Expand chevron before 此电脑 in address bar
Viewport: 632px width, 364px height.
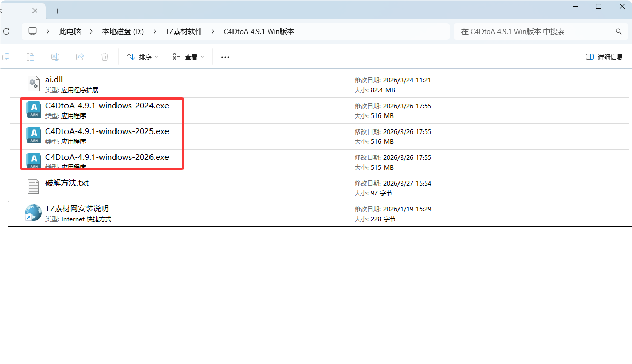click(x=48, y=31)
